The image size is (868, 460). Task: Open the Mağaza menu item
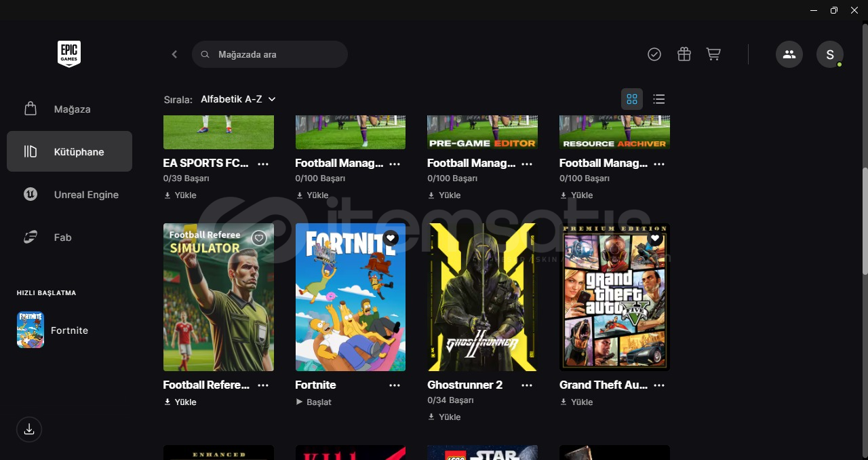pyautogui.click(x=69, y=109)
